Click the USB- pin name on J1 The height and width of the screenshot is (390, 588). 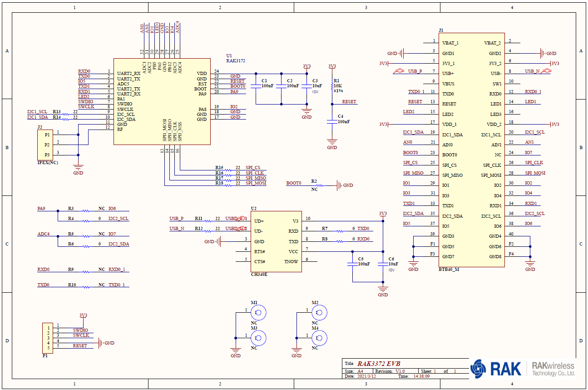(495, 74)
